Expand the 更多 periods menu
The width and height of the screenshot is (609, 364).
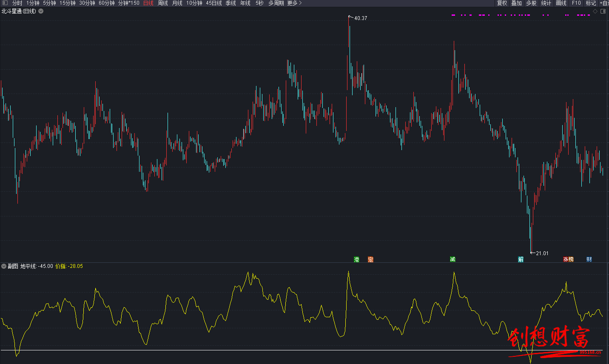pos(294,3)
